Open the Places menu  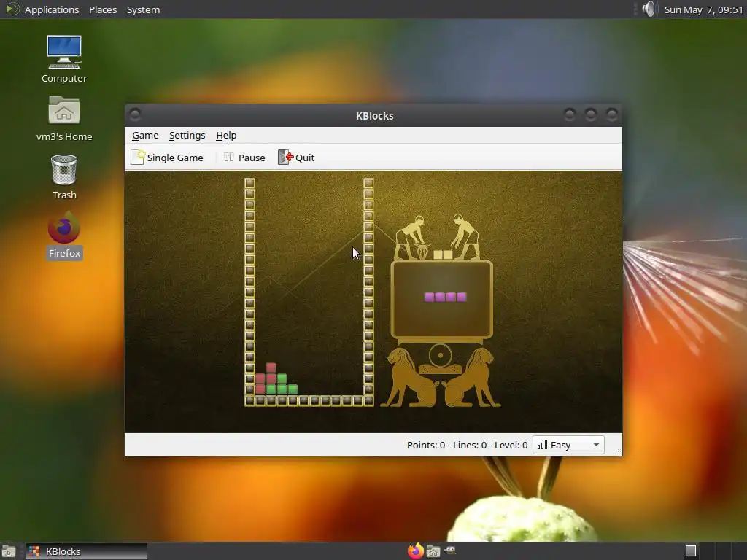103,9
